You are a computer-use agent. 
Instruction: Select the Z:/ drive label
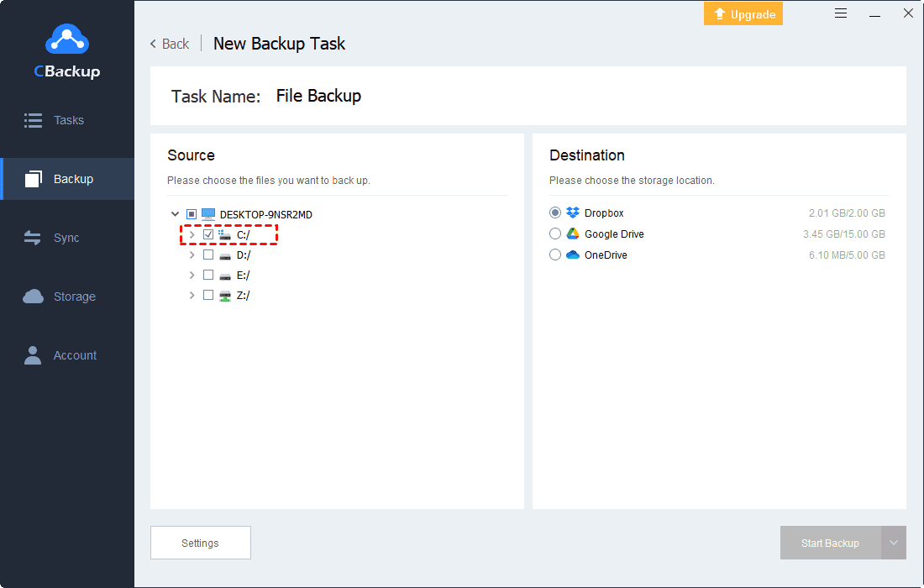click(x=244, y=295)
